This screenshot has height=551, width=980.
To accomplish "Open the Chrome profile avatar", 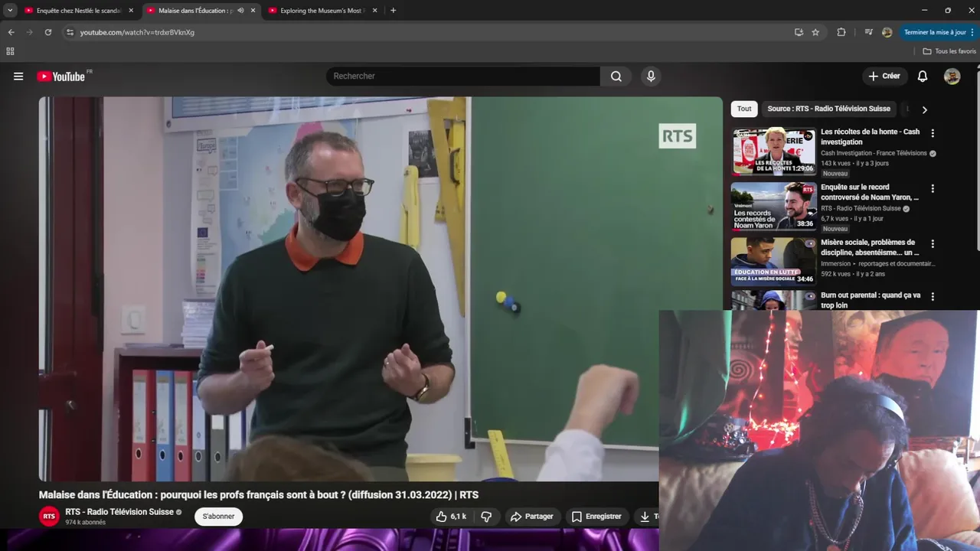I will click(887, 32).
